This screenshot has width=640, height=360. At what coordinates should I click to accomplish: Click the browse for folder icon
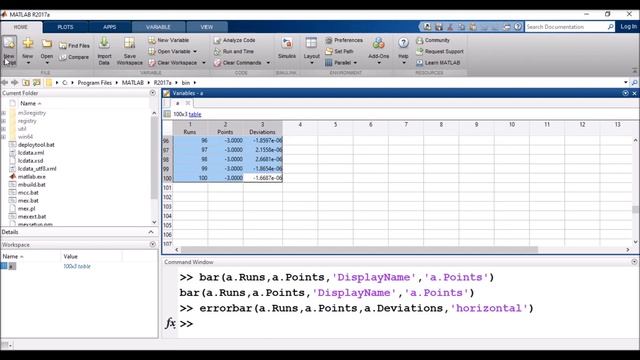pos(37,82)
